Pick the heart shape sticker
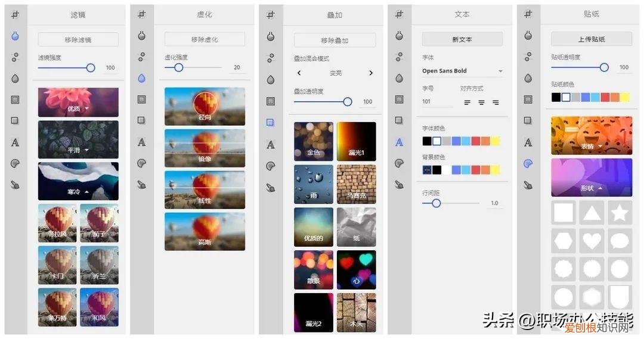The width and height of the screenshot is (644, 339). tap(592, 241)
